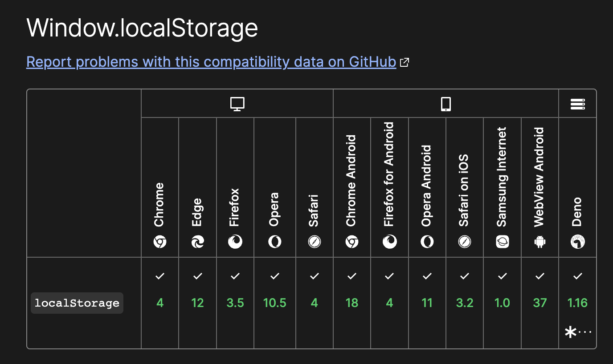Screen dimensions: 613x364
Task: Expand Opera 10.5 support cell
Action: coord(275,303)
